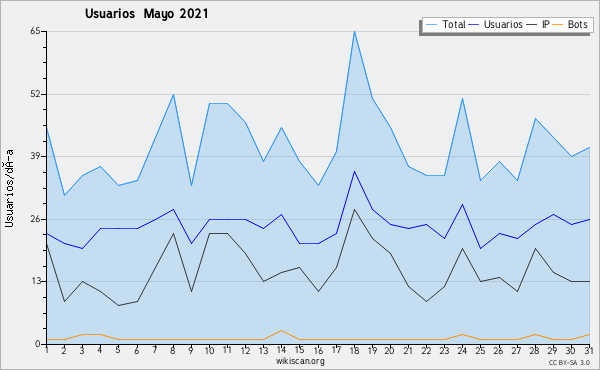The image size is (600, 370).
Task: Click day 31 on the x-axis
Action: (x=589, y=350)
